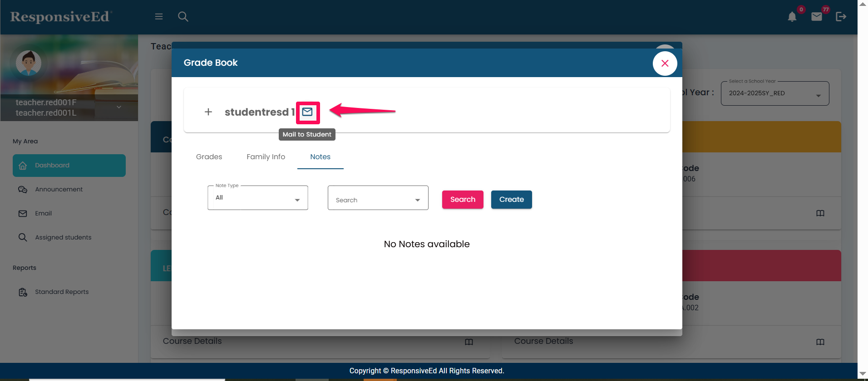Open Standard Reports in sidebar

point(62,292)
